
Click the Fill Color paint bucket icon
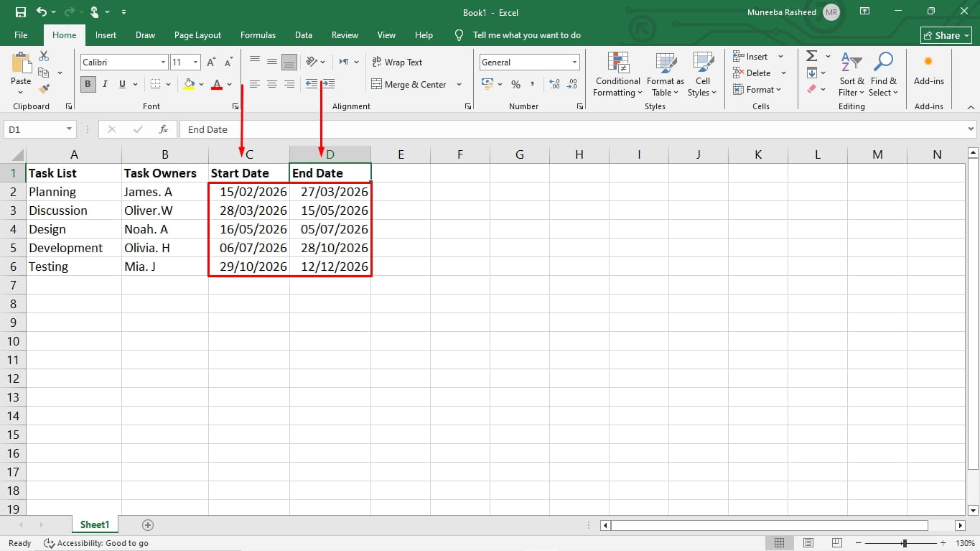[x=189, y=84]
